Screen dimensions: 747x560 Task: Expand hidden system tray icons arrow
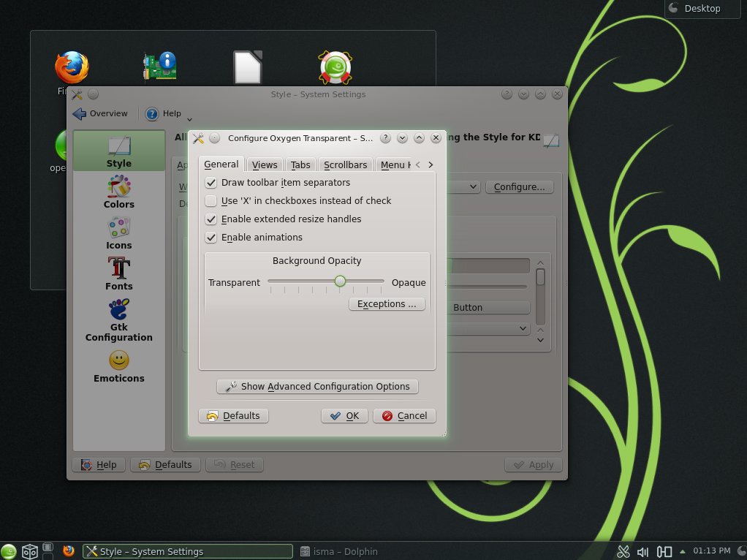point(682,551)
